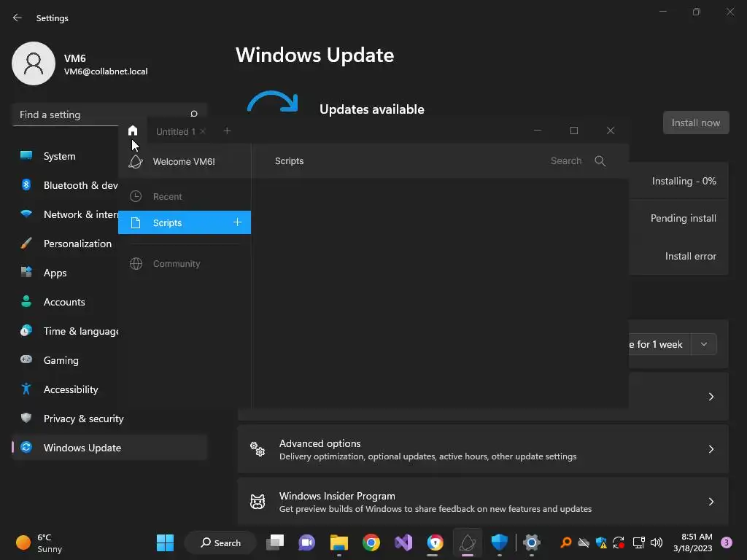Click the OneDrive cloud tray icon
This screenshot has height=560, width=747.
tap(584, 542)
